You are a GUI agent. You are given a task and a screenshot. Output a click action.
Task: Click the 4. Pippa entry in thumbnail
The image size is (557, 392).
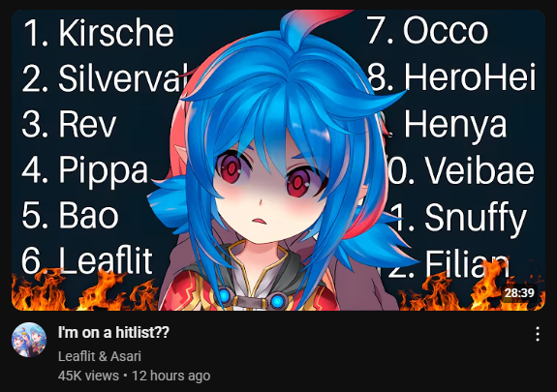pos(84,170)
